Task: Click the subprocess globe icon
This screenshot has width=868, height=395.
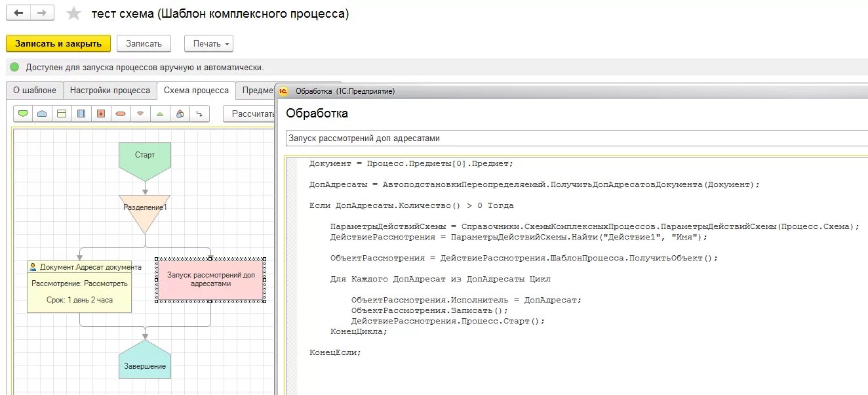Action: pyautogui.click(x=179, y=114)
